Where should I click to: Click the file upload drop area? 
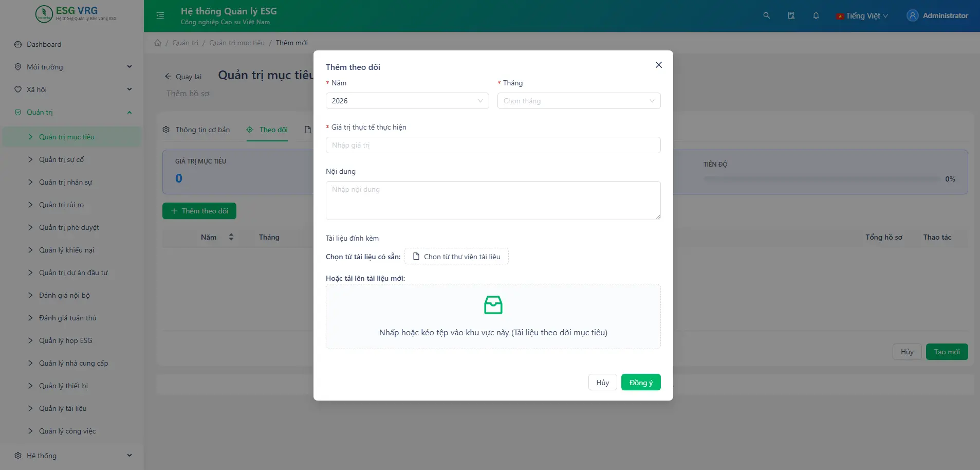pyautogui.click(x=493, y=316)
